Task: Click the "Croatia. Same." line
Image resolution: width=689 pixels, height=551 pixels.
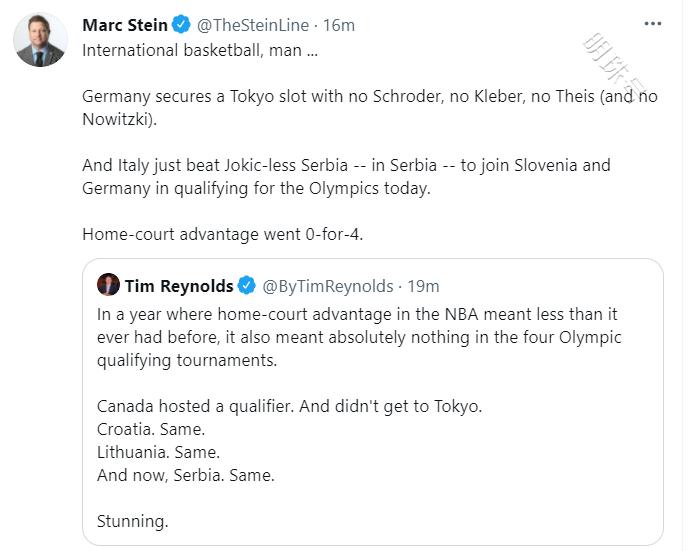Action: click(150, 429)
